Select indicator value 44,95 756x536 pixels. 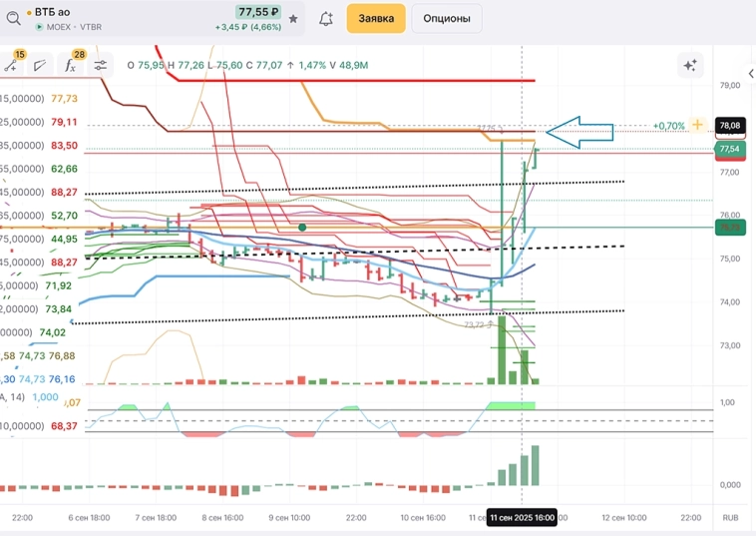pyautogui.click(x=64, y=239)
